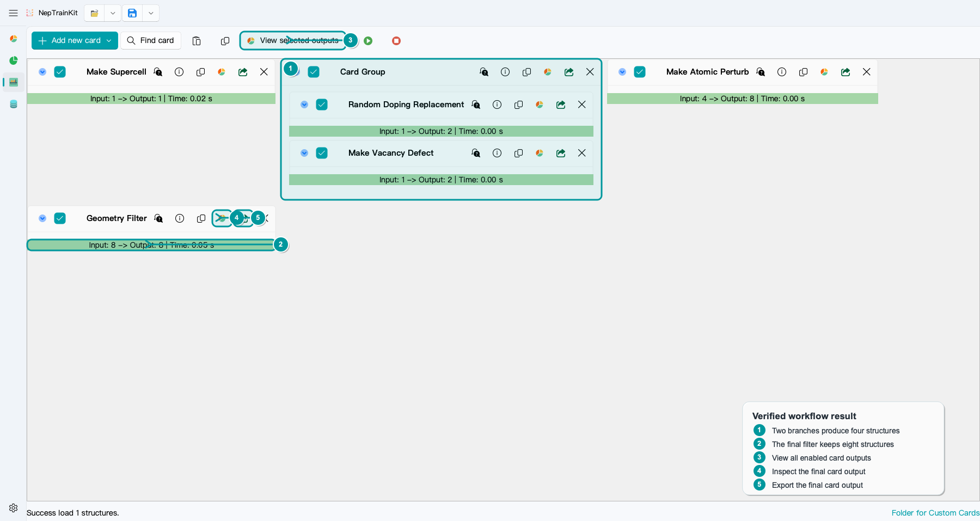
Task: Open help query for Make Vacancy Defect
Action: click(476, 153)
